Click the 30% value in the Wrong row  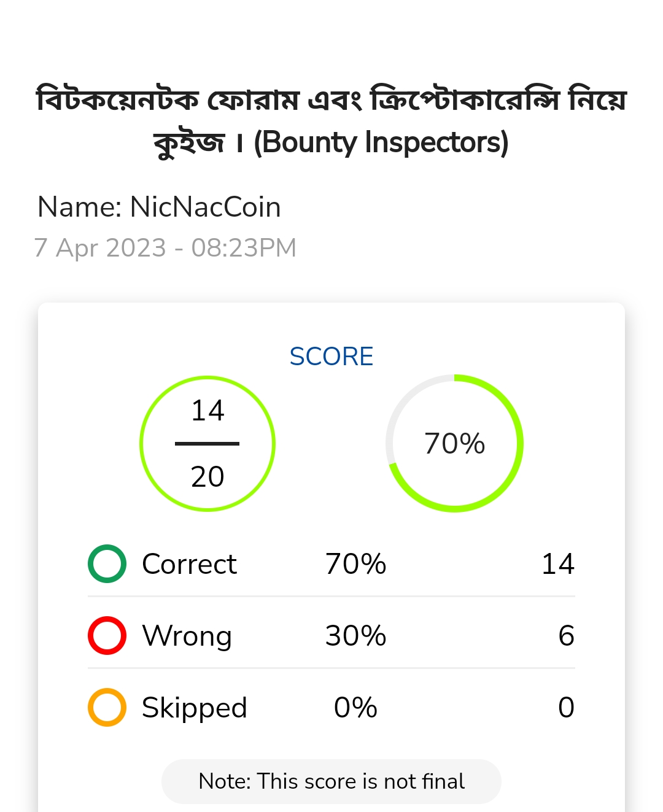(355, 636)
